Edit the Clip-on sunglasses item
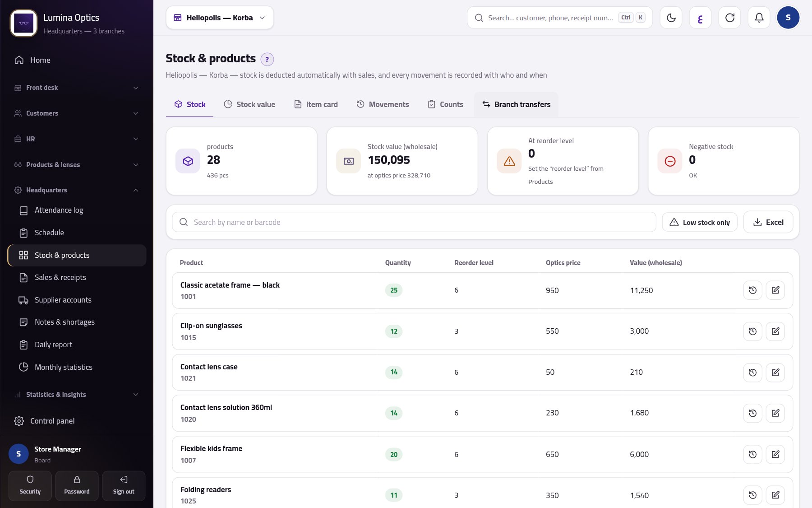 (x=775, y=331)
